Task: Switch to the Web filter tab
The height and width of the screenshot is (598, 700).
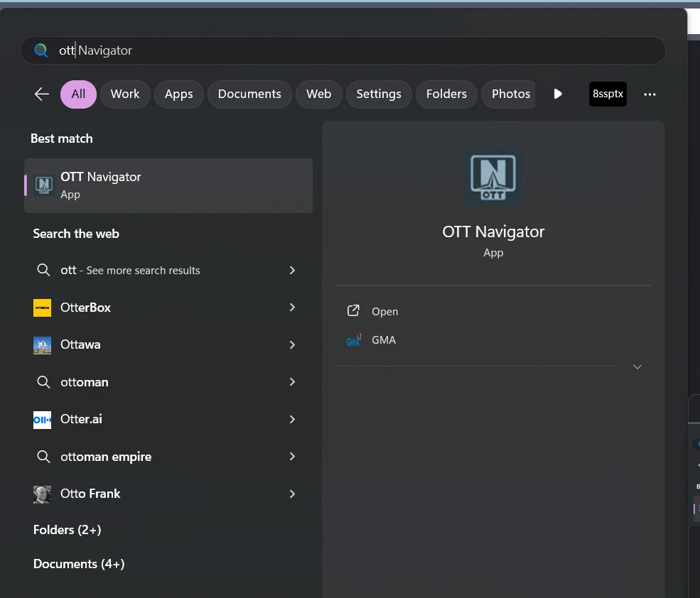Action: (319, 94)
